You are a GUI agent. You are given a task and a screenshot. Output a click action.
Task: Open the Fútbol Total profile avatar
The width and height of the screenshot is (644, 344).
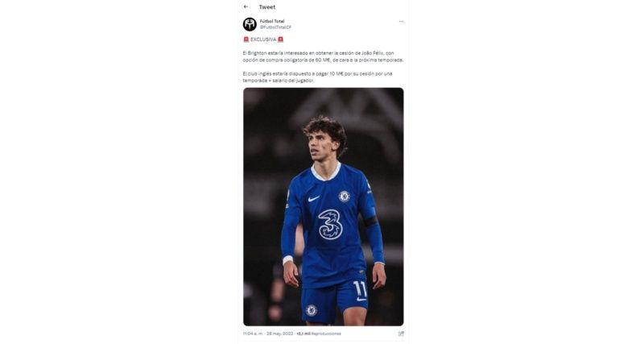250,24
